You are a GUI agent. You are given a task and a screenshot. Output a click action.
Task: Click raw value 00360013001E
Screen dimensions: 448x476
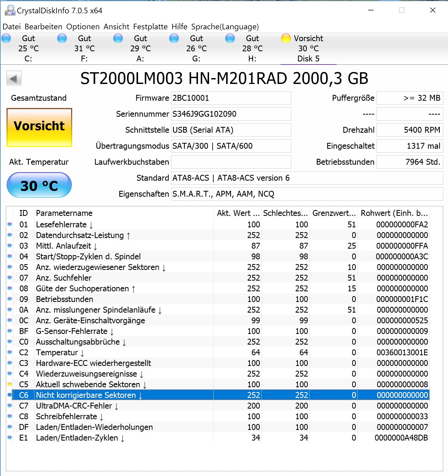point(402,353)
